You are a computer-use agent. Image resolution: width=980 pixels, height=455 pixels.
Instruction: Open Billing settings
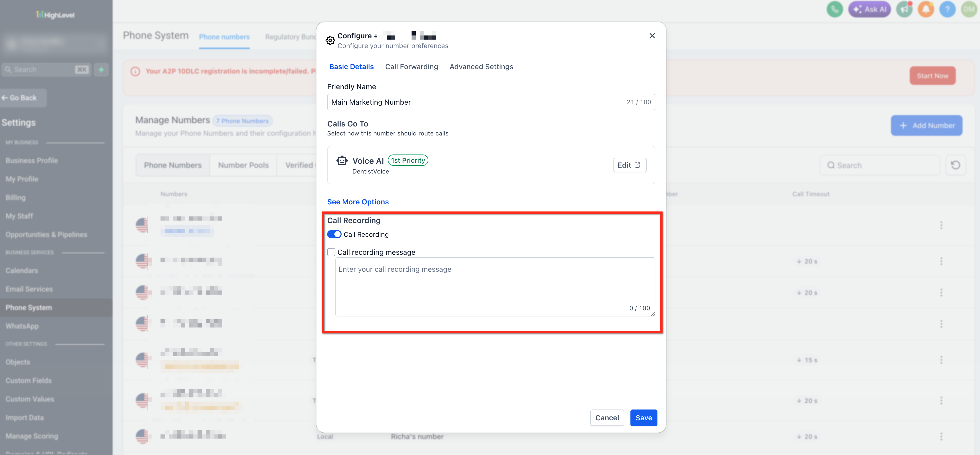[x=16, y=198]
